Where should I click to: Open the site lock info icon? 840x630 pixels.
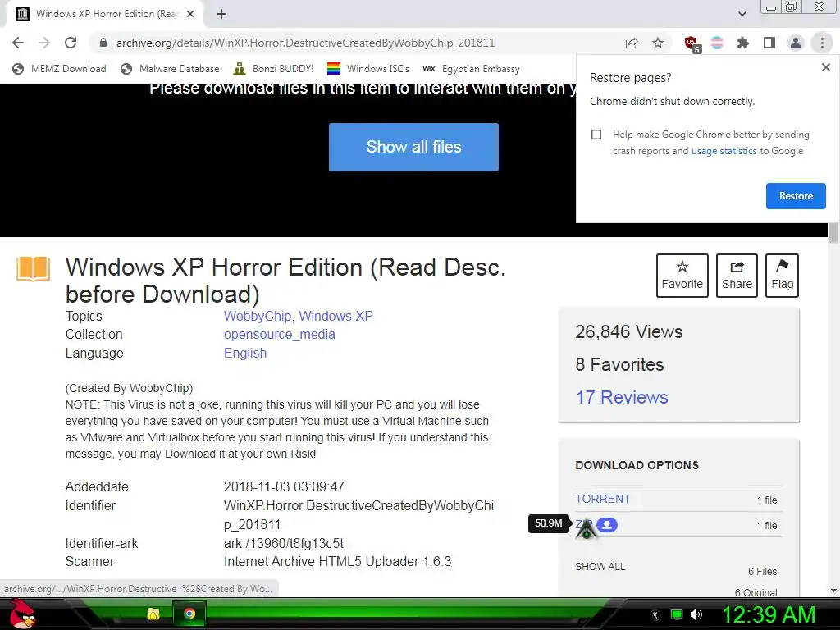[103, 43]
